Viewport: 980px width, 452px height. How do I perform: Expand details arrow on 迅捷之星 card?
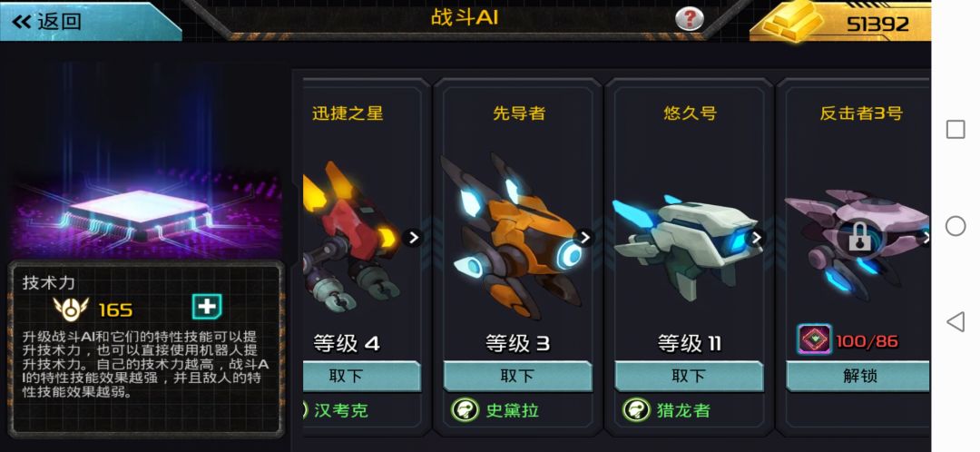point(413,238)
